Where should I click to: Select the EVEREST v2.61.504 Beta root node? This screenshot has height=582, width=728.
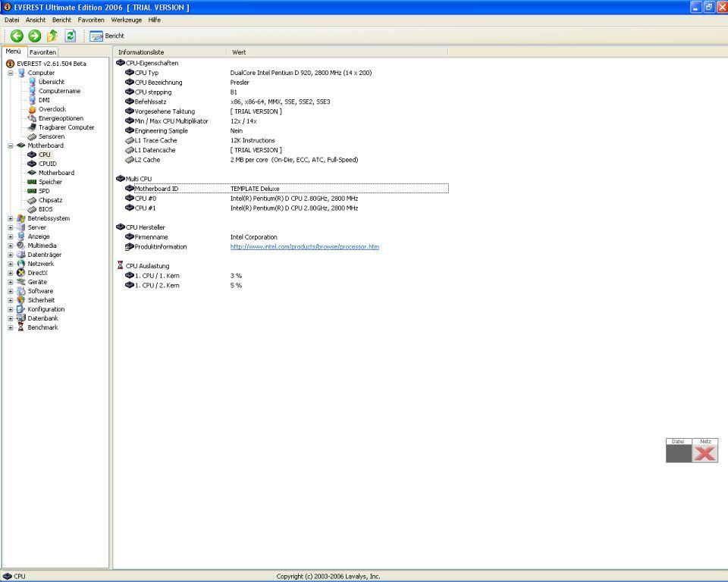tap(51, 64)
